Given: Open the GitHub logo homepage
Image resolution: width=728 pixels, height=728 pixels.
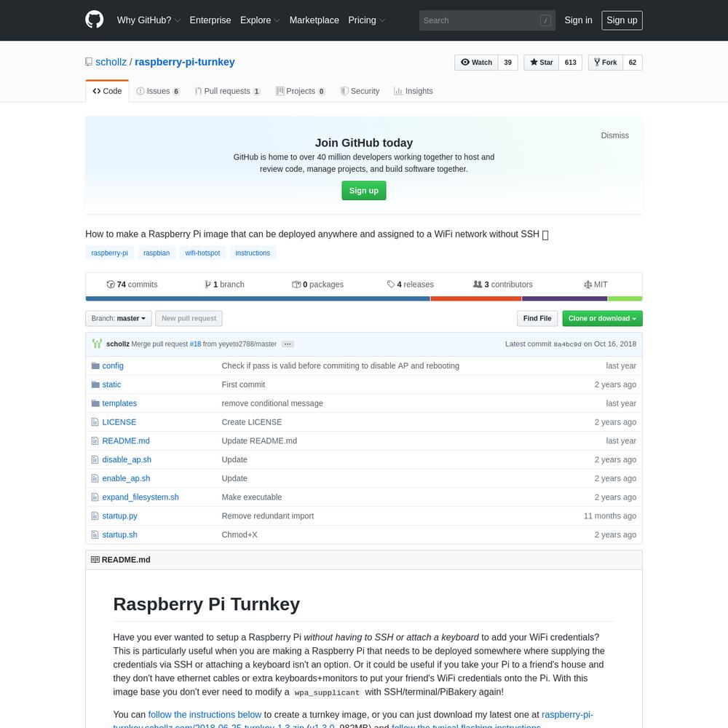Looking at the screenshot, I should 94,20.
